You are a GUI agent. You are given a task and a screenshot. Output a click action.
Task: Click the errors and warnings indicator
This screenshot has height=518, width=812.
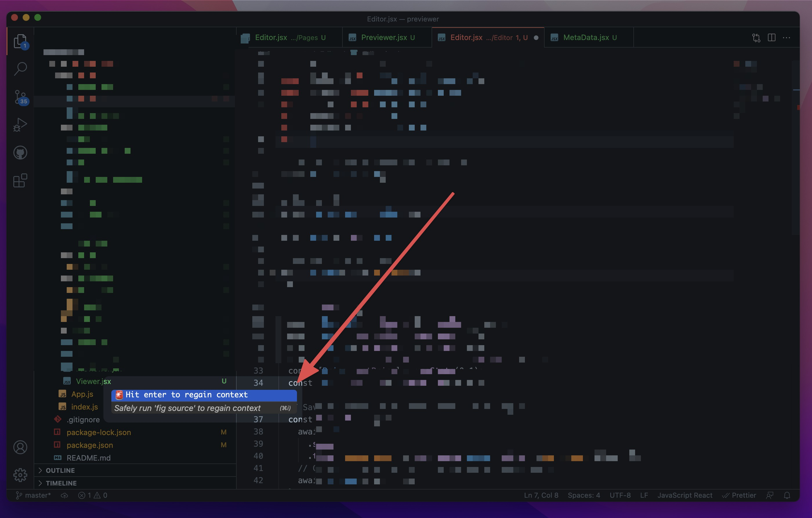(x=93, y=495)
